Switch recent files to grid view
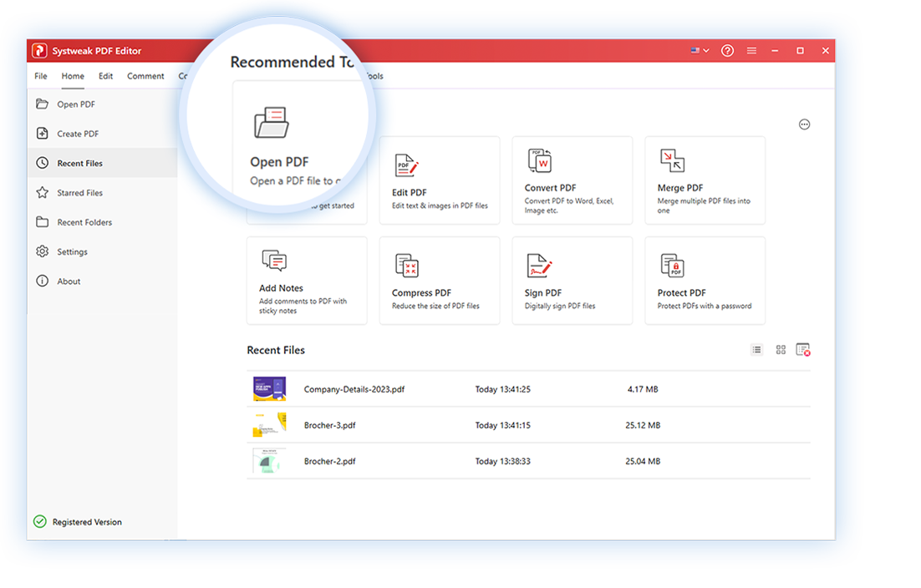The image size is (921, 588). coord(781,350)
